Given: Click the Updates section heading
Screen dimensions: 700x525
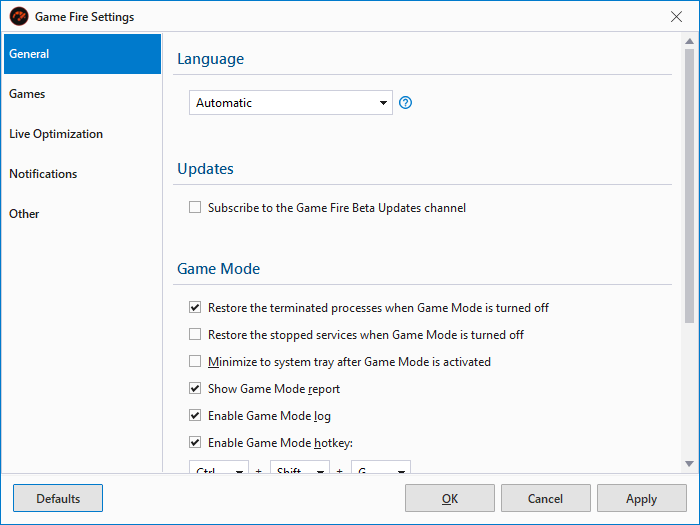Looking at the screenshot, I should click(205, 169).
